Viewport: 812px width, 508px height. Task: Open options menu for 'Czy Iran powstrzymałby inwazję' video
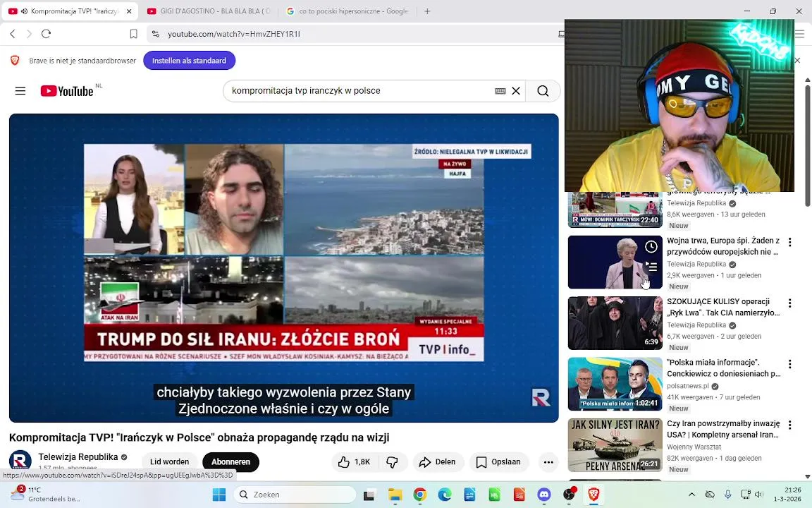point(789,425)
